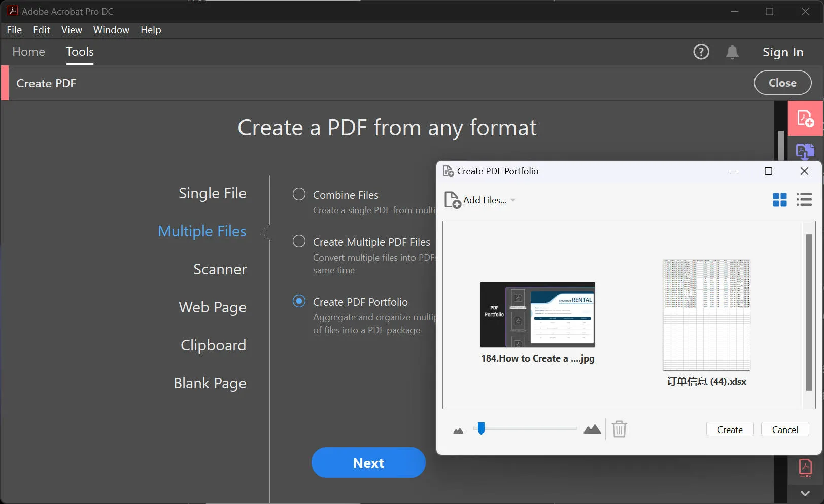This screenshot has height=504, width=824.
Task: Choose the Single File source
Action: (212, 193)
